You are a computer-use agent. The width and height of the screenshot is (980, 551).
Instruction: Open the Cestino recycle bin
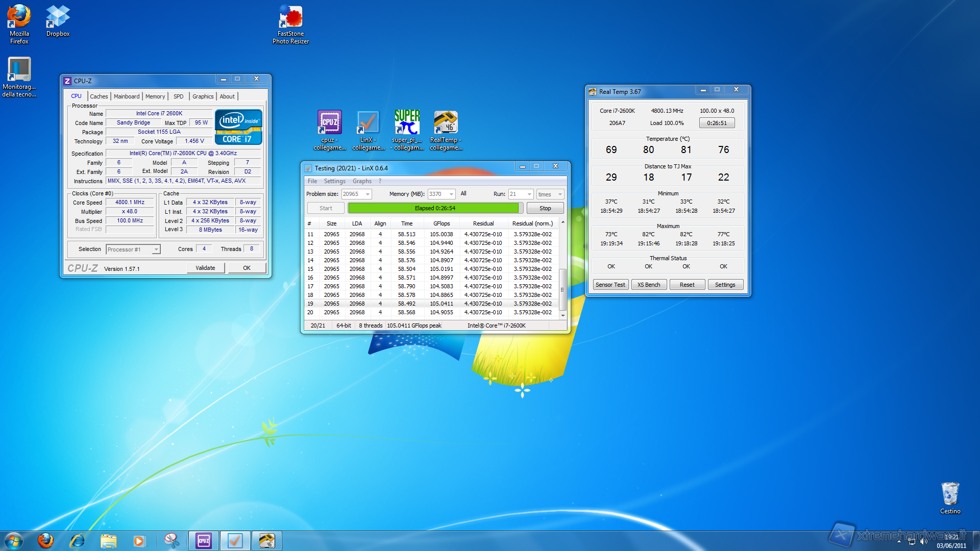(x=950, y=494)
